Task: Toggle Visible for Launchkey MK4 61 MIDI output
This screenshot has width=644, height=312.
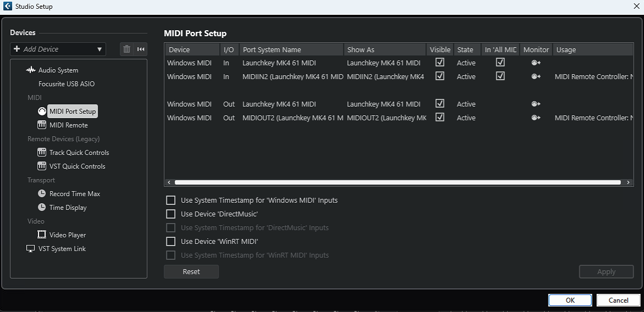Action: [x=440, y=103]
